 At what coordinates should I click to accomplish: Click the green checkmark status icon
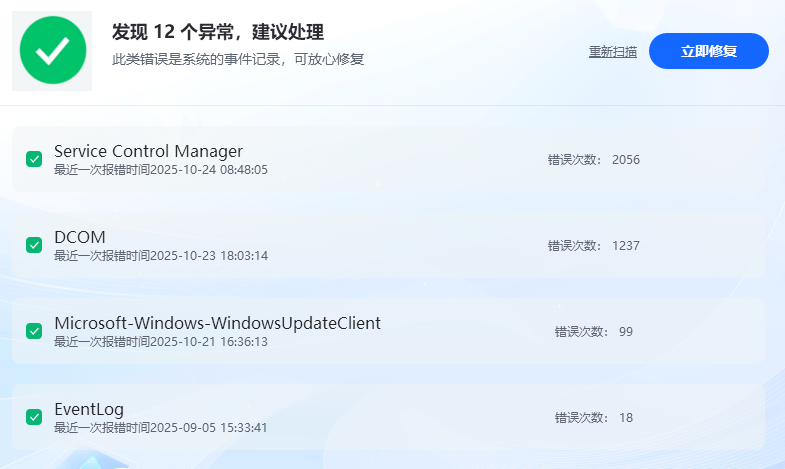tap(52, 51)
